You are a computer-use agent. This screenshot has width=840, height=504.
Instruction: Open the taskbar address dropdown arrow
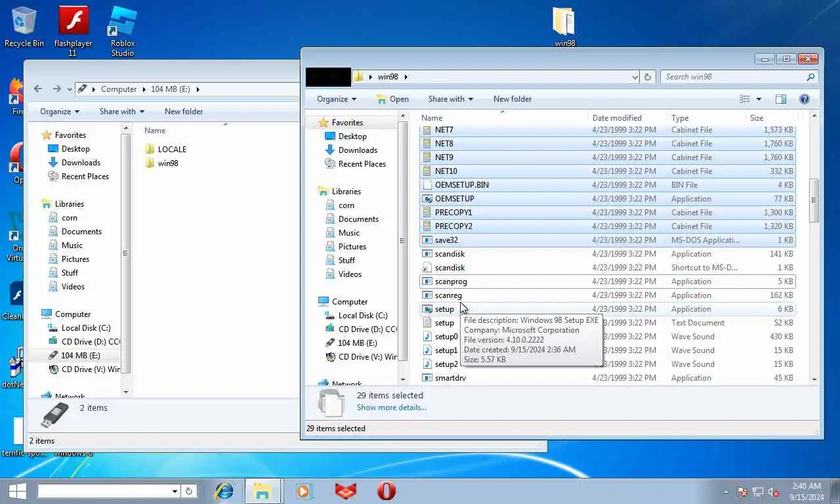point(175,491)
